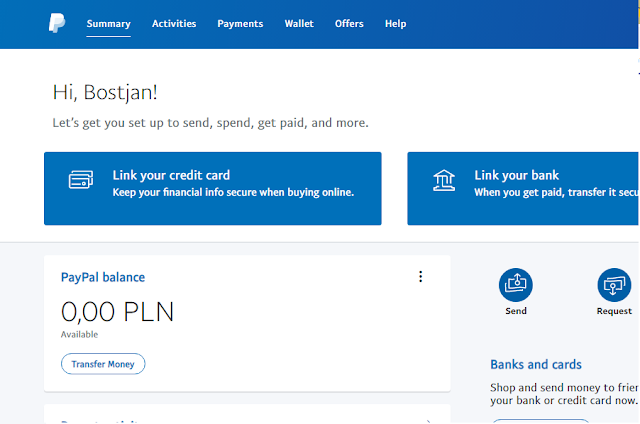View the Offers tab
This screenshot has height=424, width=640.
pyautogui.click(x=349, y=24)
